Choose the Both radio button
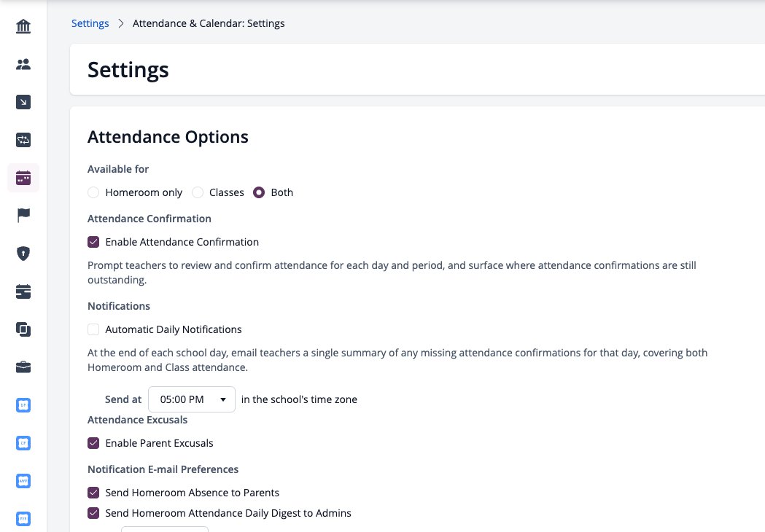Viewport: 765px width, 532px height. click(x=259, y=192)
